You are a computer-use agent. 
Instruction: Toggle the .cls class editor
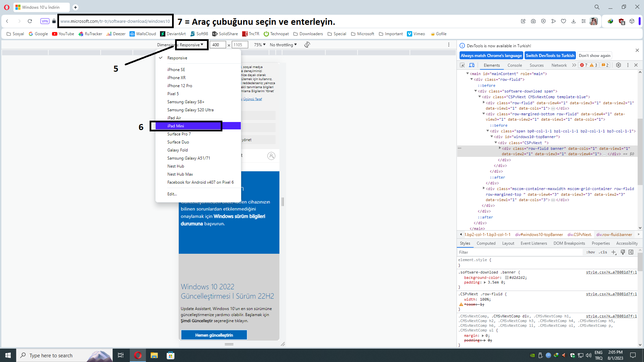tap(603, 252)
